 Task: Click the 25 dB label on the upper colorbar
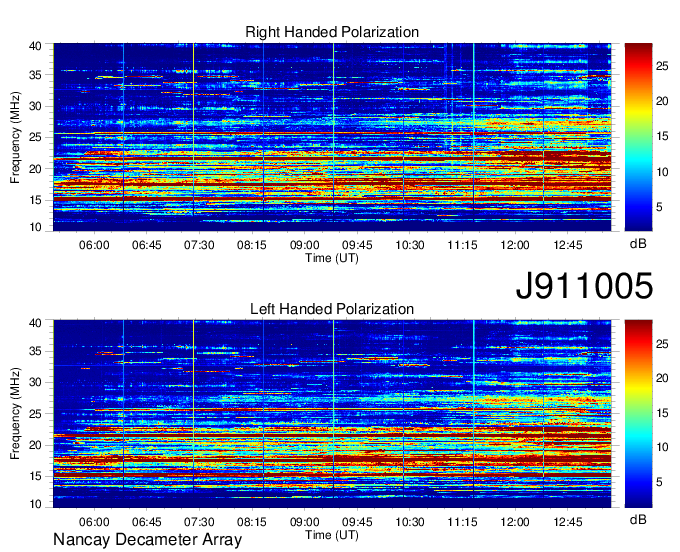662,66
